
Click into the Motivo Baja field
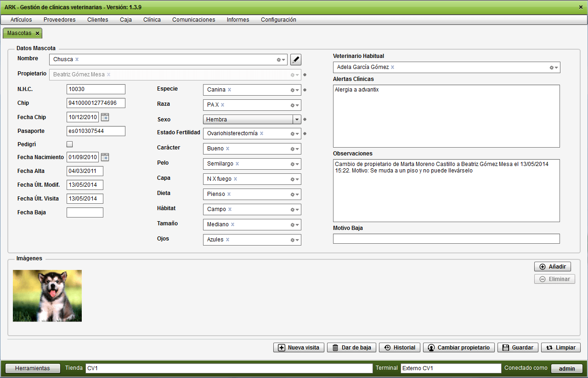coord(446,239)
